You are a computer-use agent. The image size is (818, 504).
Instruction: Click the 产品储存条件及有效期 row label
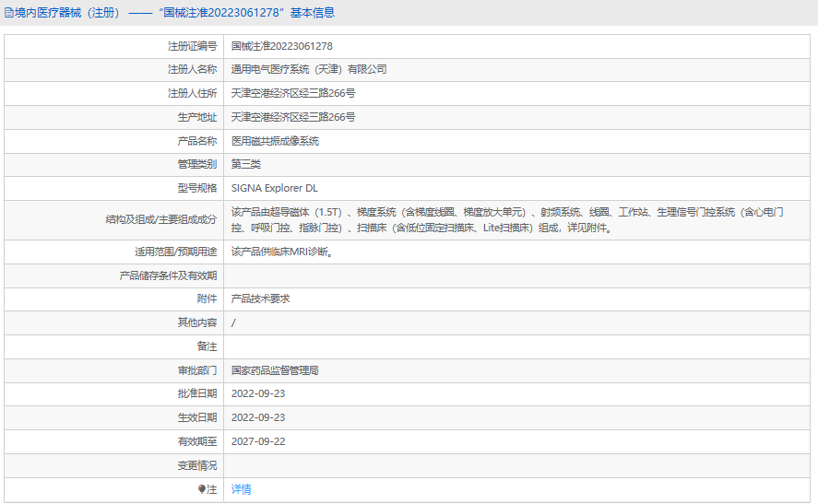pyautogui.click(x=169, y=275)
